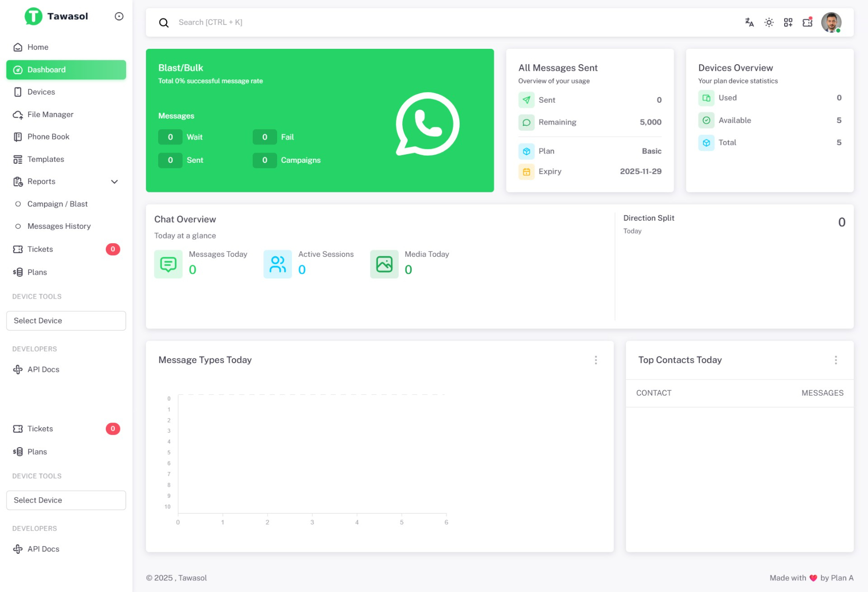868x592 pixels.
Task: Open API Docs via the developers icon
Action: [x=18, y=369]
